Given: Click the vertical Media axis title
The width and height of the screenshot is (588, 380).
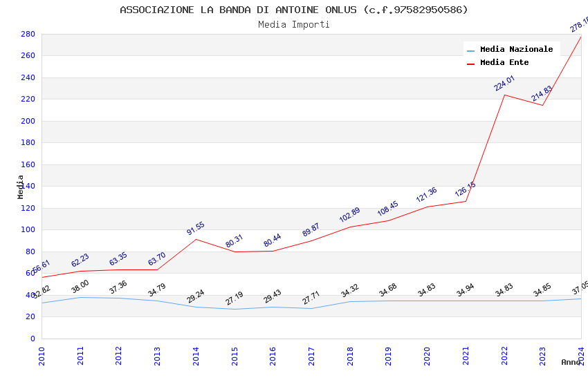Looking at the screenshot, I should tap(20, 187).
